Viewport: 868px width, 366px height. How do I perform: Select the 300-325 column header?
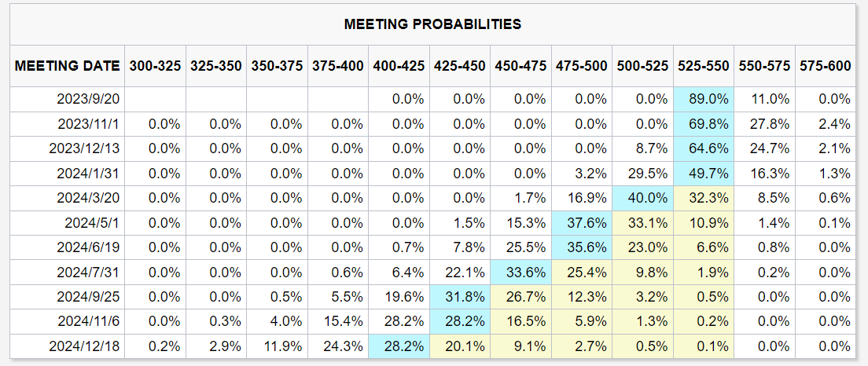155,66
